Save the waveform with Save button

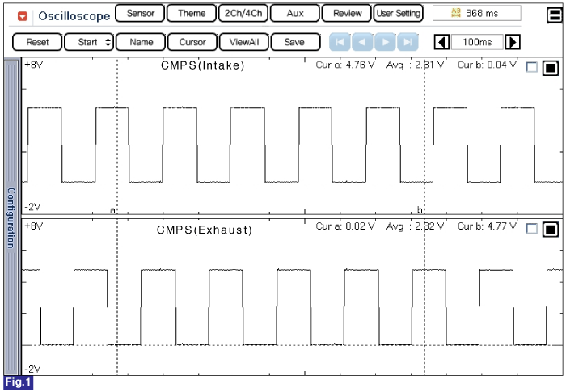coord(295,42)
